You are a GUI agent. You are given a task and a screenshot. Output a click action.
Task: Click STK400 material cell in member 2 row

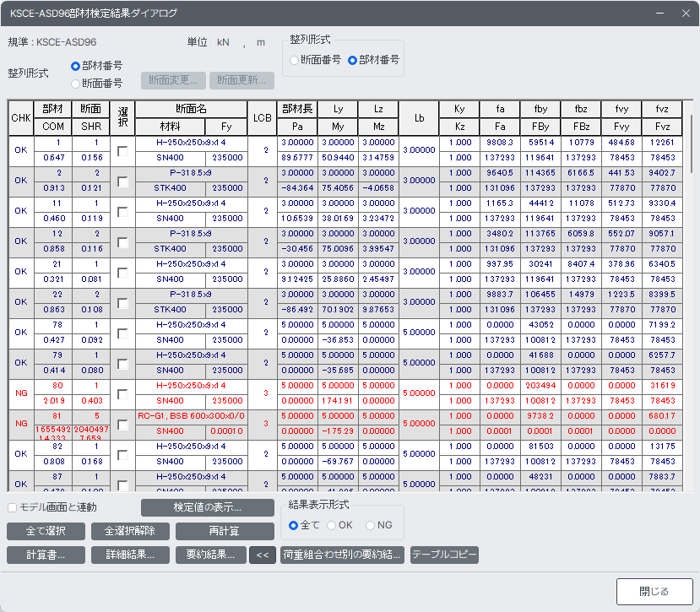[170, 188]
